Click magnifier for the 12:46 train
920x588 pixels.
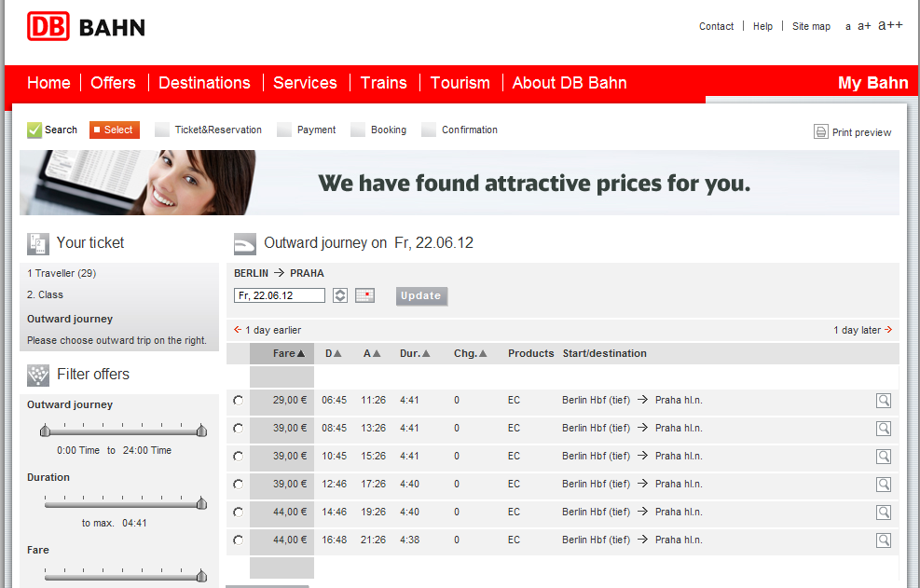(x=883, y=485)
